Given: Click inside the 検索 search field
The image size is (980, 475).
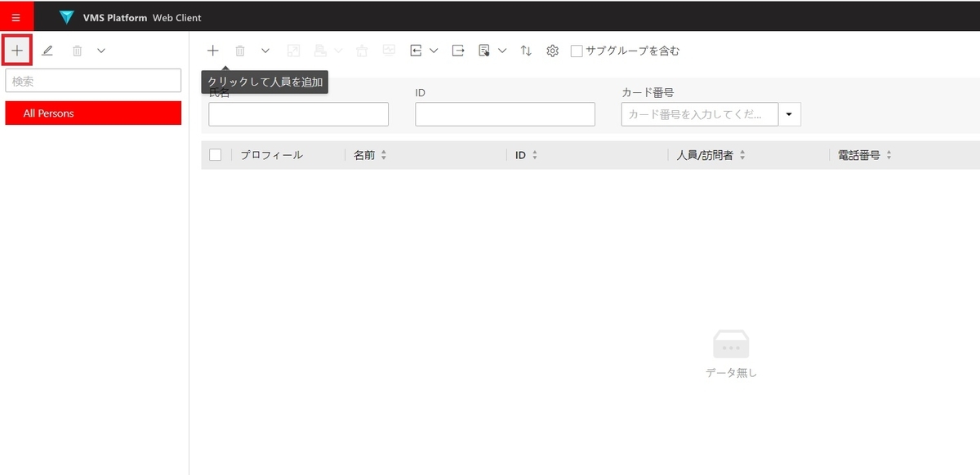Looking at the screenshot, I should tap(92, 80).
